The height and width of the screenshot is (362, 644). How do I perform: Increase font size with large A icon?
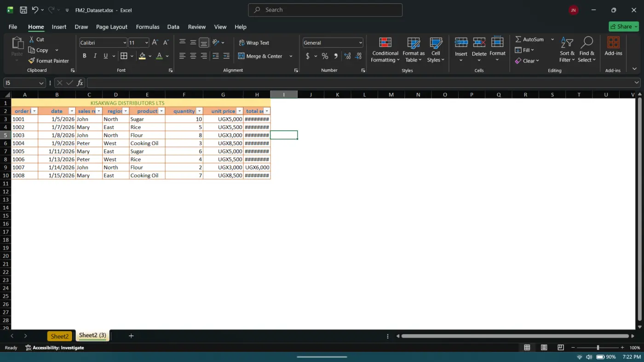[x=155, y=42]
